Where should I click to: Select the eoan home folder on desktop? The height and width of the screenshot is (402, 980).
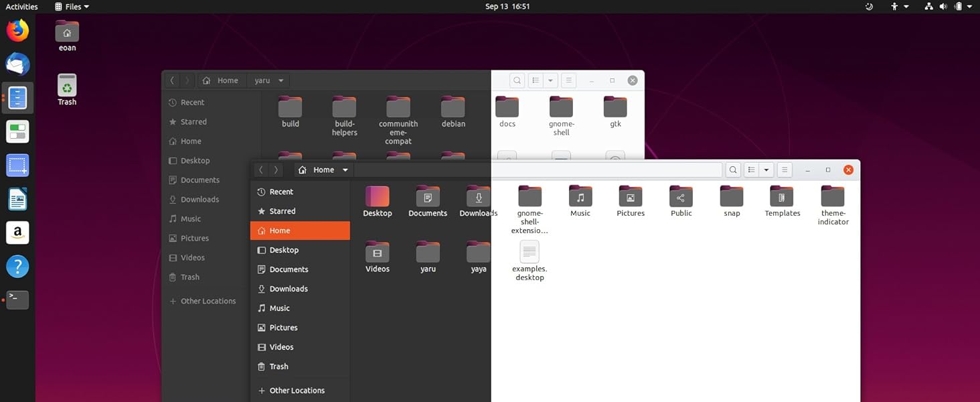[x=67, y=36]
